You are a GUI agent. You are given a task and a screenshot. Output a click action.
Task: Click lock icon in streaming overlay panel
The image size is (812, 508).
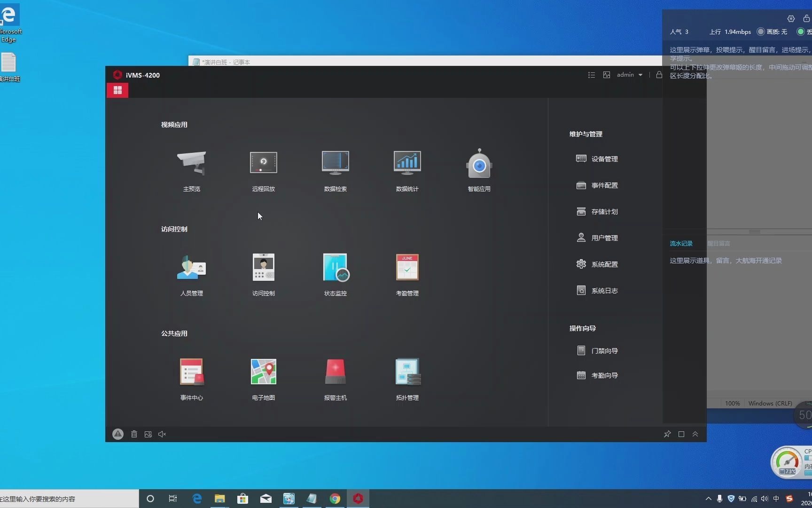806,19
